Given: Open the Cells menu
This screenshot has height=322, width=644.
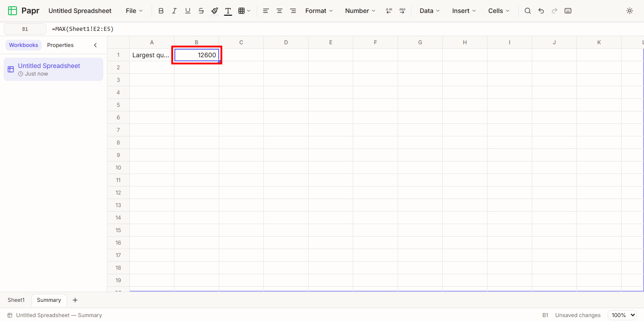Looking at the screenshot, I should pyautogui.click(x=499, y=11).
